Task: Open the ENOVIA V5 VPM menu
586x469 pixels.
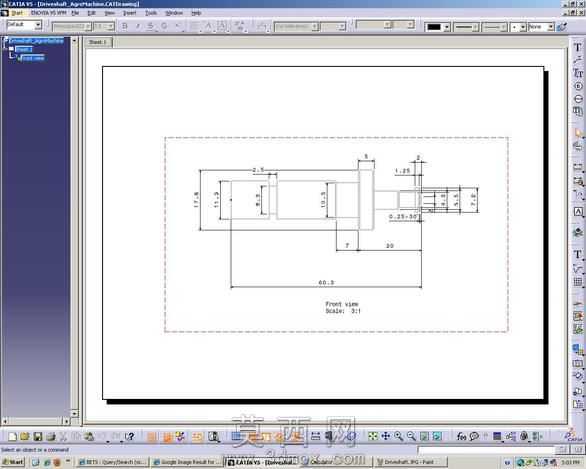Action: [48, 13]
